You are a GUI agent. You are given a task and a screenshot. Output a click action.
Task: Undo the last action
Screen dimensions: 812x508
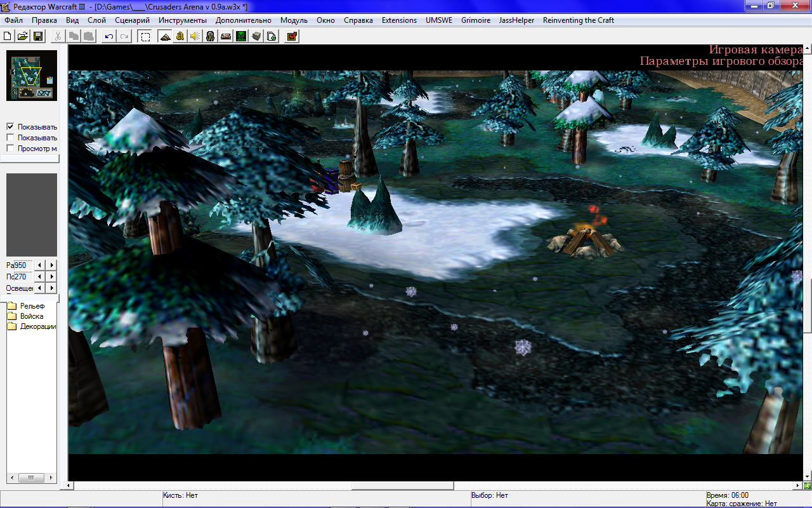click(109, 36)
